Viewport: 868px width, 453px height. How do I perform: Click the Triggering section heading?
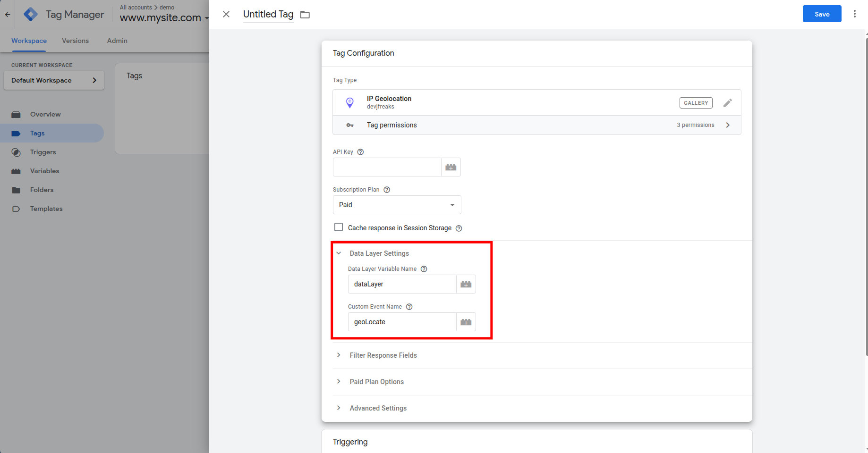(350, 442)
